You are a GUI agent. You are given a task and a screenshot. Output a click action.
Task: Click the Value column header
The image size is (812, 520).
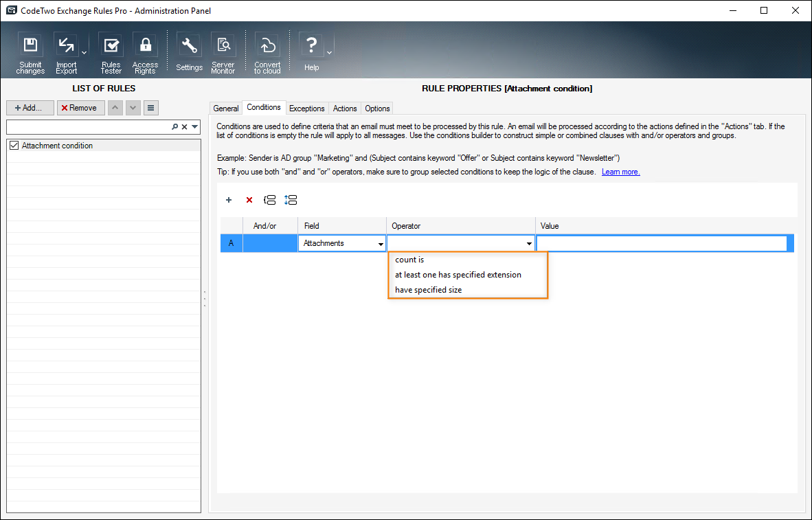(x=665, y=226)
